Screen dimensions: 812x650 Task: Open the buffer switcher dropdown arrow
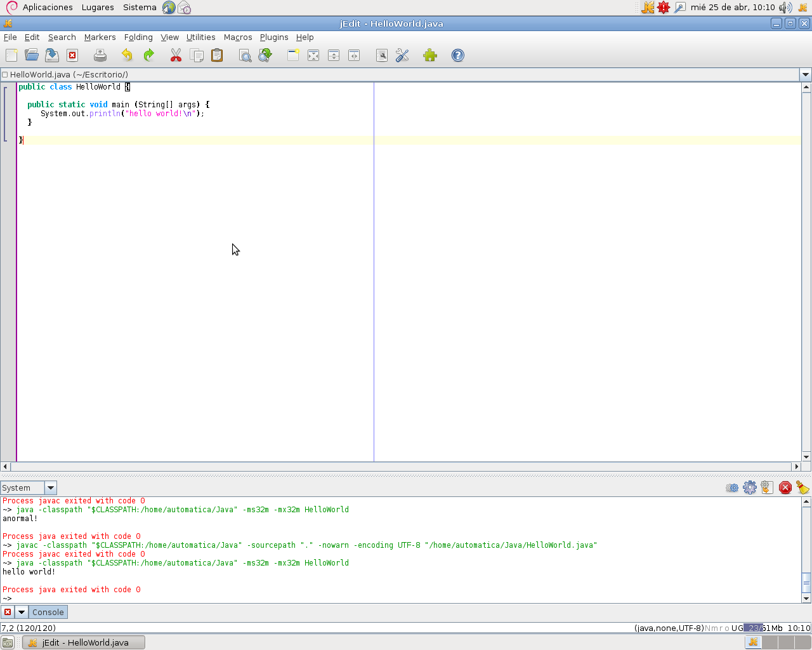(806, 74)
